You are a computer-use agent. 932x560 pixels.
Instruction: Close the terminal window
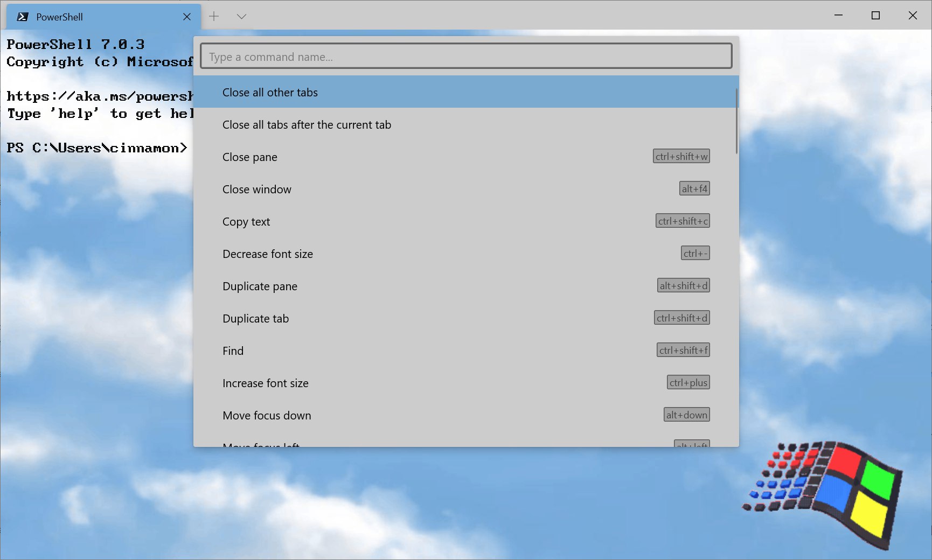pyautogui.click(x=913, y=15)
